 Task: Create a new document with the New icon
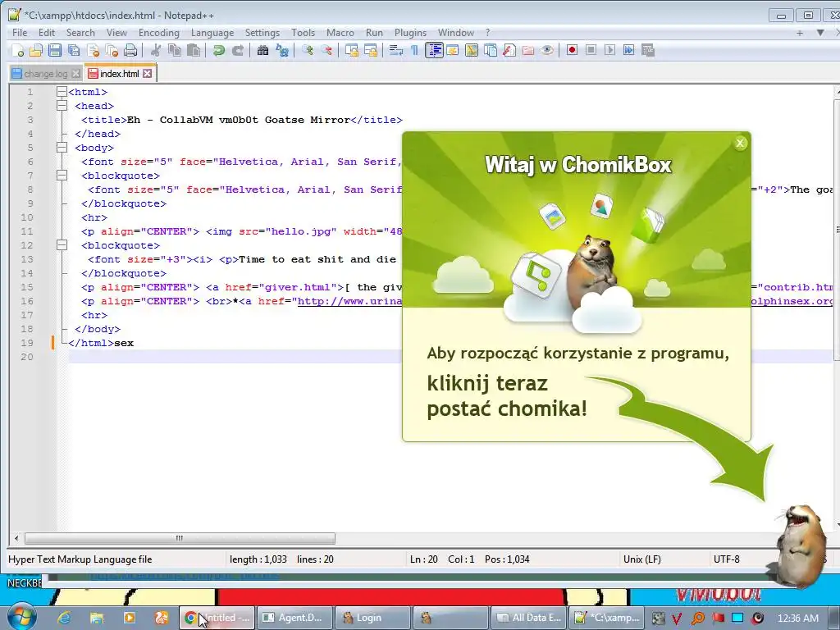18,50
